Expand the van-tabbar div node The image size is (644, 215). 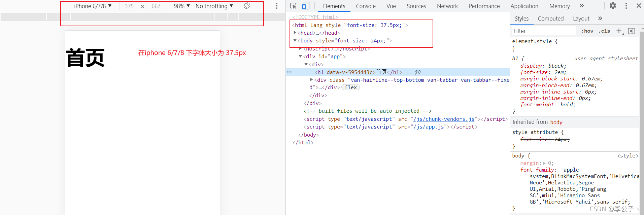(311, 80)
